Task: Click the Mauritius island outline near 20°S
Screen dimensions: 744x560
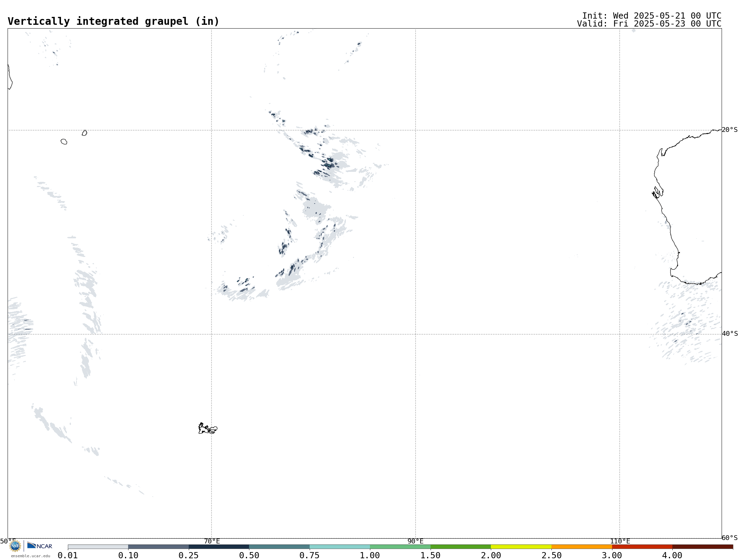Action: click(84, 133)
